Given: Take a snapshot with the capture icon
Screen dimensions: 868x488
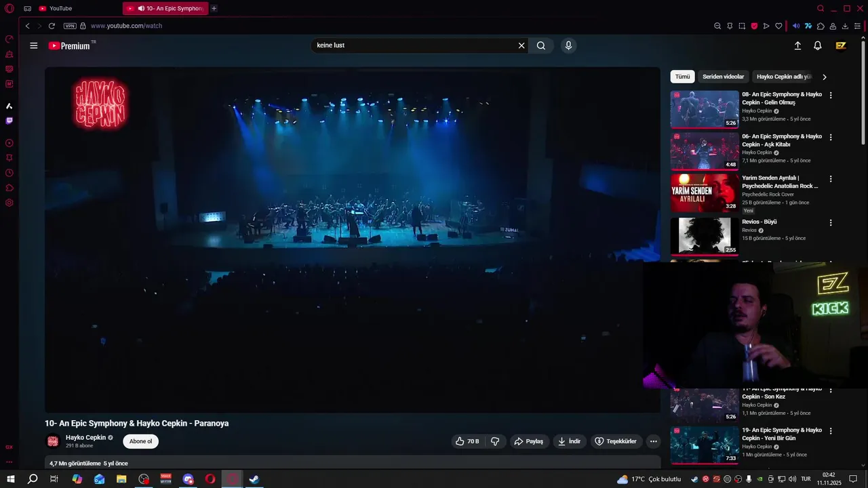Looking at the screenshot, I should (742, 26).
